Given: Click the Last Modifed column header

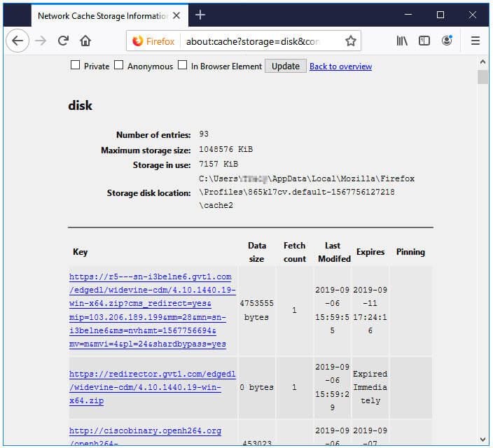Looking at the screenshot, I should click(x=334, y=252).
